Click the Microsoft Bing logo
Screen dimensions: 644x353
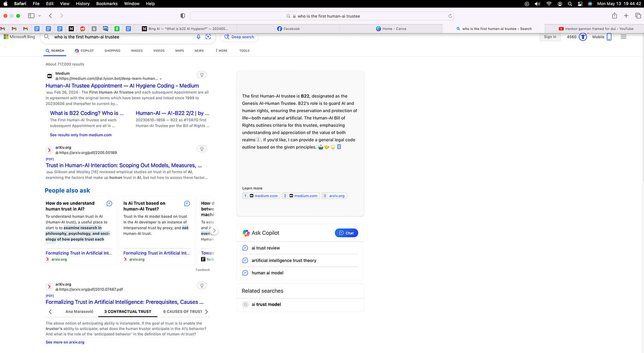pyautogui.click(x=19, y=37)
